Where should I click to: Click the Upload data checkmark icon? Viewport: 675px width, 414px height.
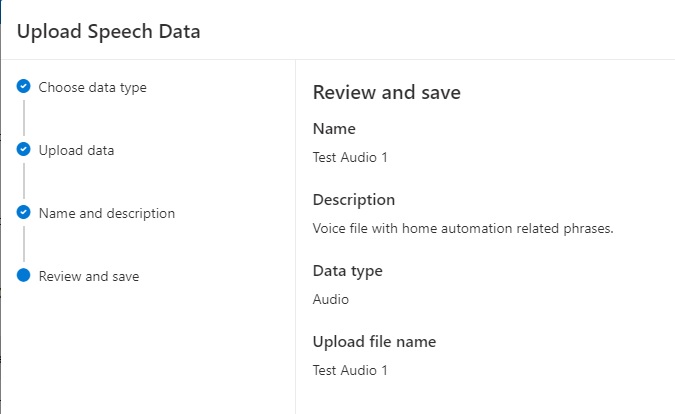(24, 150)
